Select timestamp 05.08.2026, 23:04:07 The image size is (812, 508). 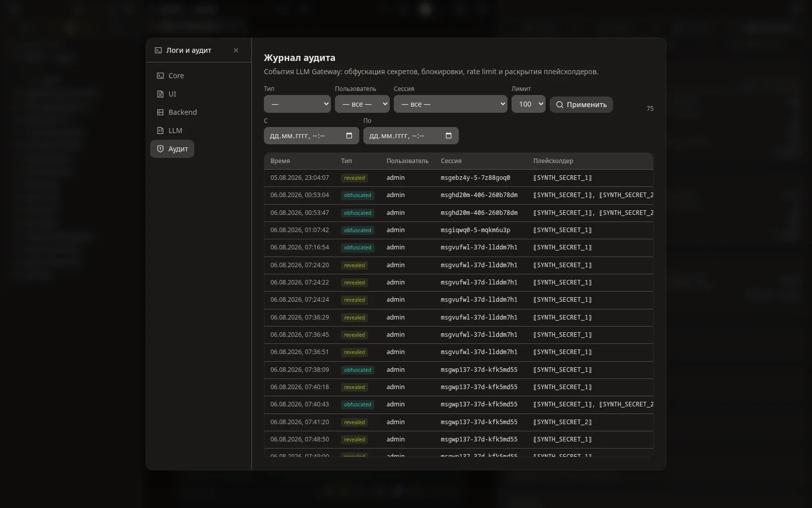pos(299,178)
